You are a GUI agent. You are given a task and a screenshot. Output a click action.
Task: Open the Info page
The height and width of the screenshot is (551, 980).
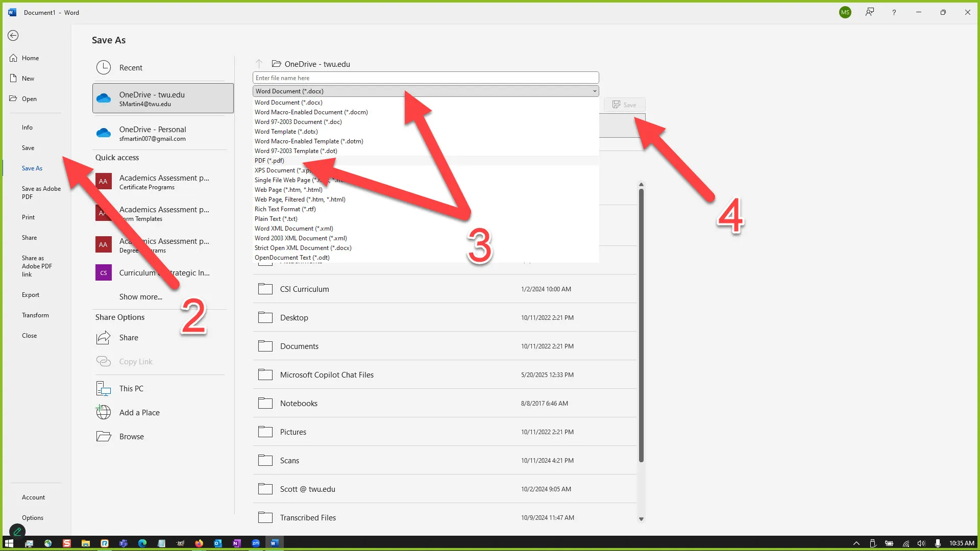coord(27,128)
